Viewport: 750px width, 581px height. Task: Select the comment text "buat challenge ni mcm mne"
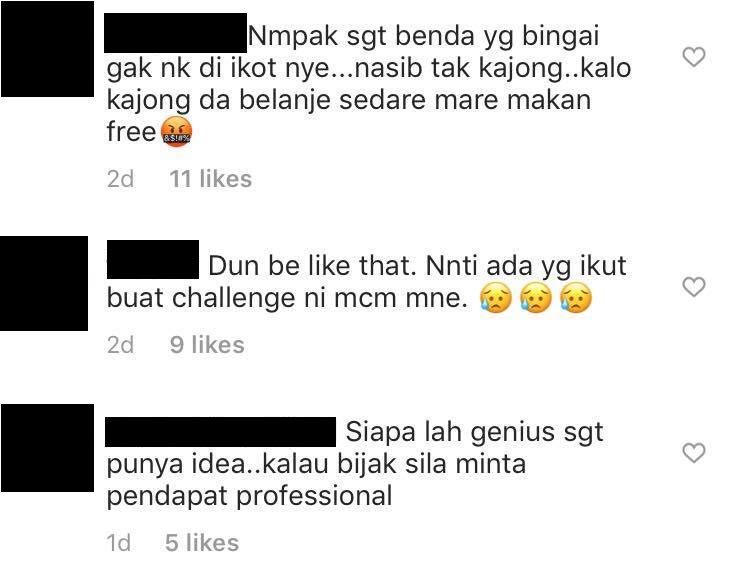(287, 298)
